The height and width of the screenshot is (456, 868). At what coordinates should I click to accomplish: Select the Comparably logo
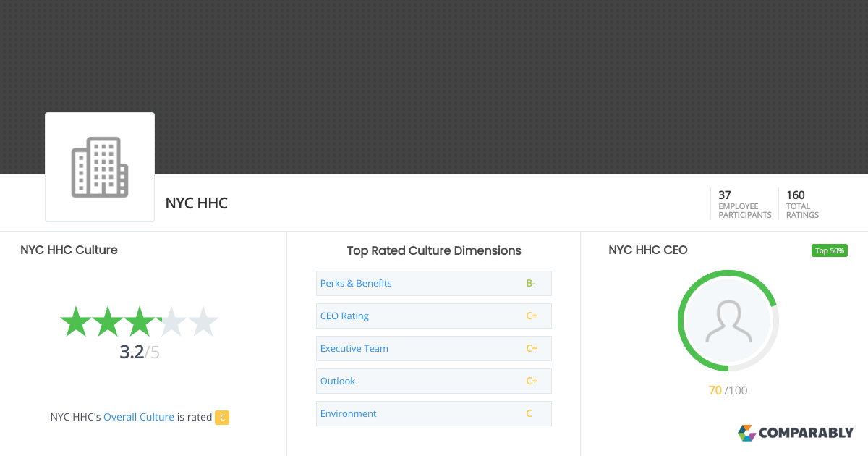click(797, 433)
